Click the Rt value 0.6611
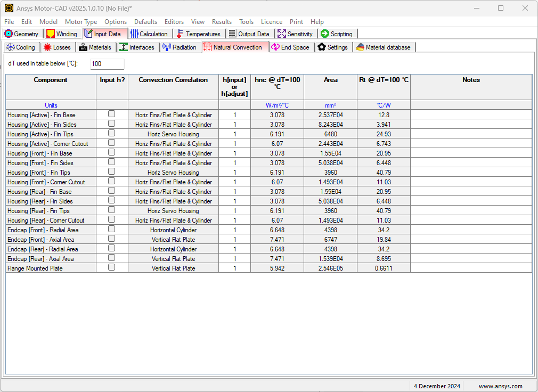Image resolution: width=538 pixels, height=392 pixels. pyautogui.click(x=384, y=268)
